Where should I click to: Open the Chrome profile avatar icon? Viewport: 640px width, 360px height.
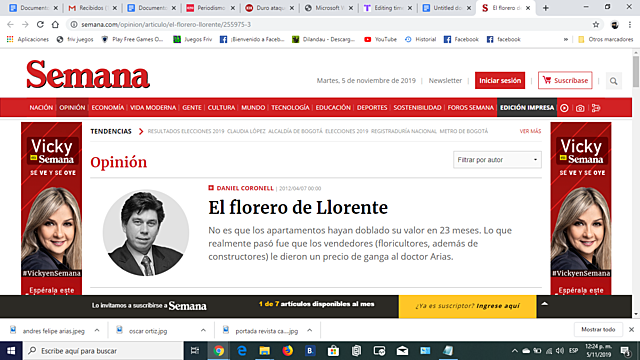(615, 25)
